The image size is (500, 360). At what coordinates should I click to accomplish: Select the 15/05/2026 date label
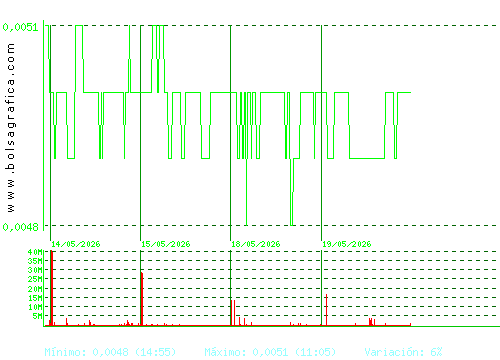coord(166,244)
